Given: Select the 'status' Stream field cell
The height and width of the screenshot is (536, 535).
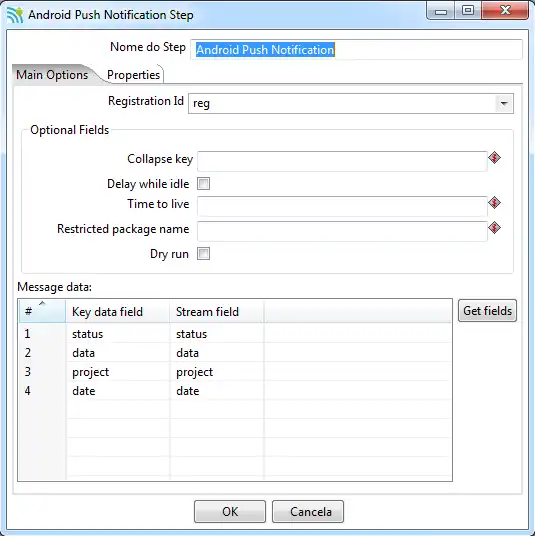Looking at the screenshot, I should point(217,334).
